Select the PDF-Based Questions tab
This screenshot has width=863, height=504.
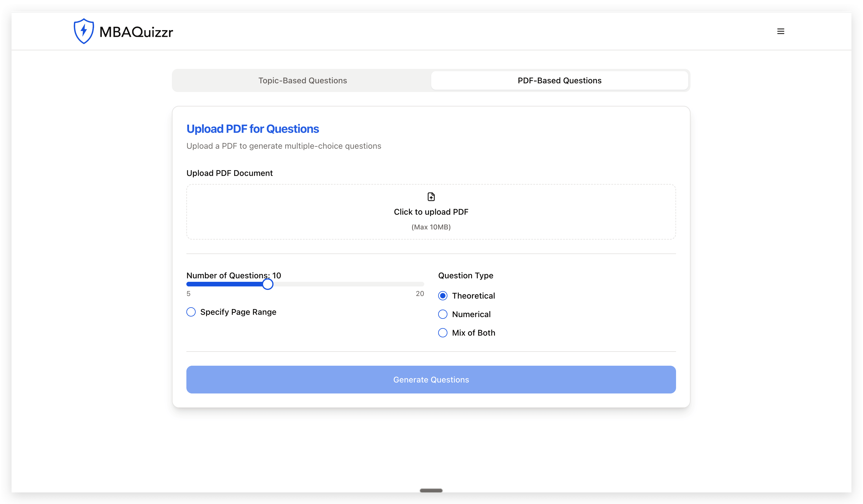pyautogui.click(x=559, y=80)
